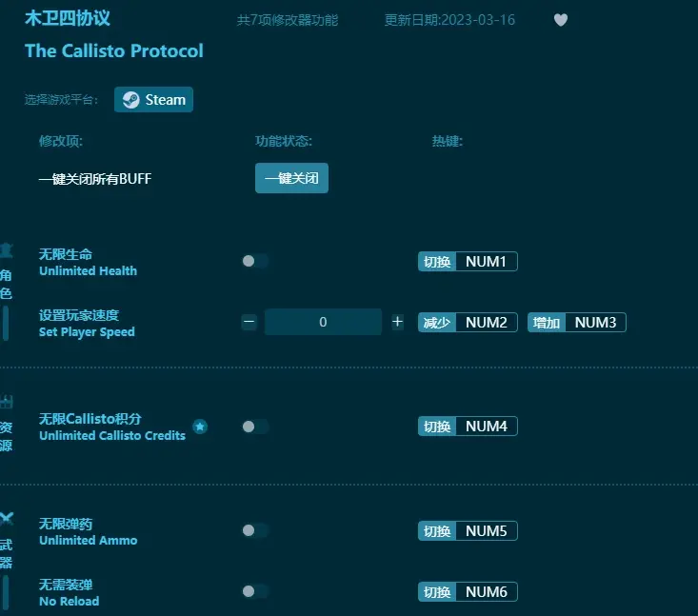Enable the No Reload switch
Image resolution: width=698 pixels, height=616 pixels.
pos(254,591)
